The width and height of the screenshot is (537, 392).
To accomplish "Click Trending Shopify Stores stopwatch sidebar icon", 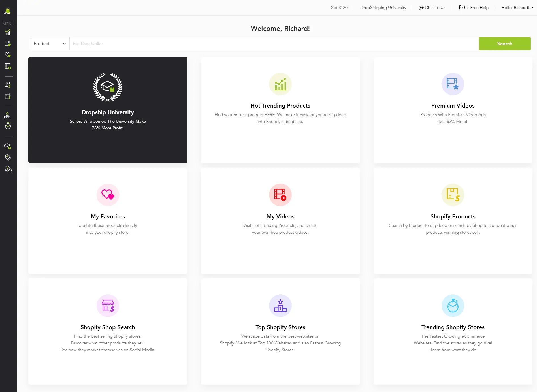I will (8, 126).
